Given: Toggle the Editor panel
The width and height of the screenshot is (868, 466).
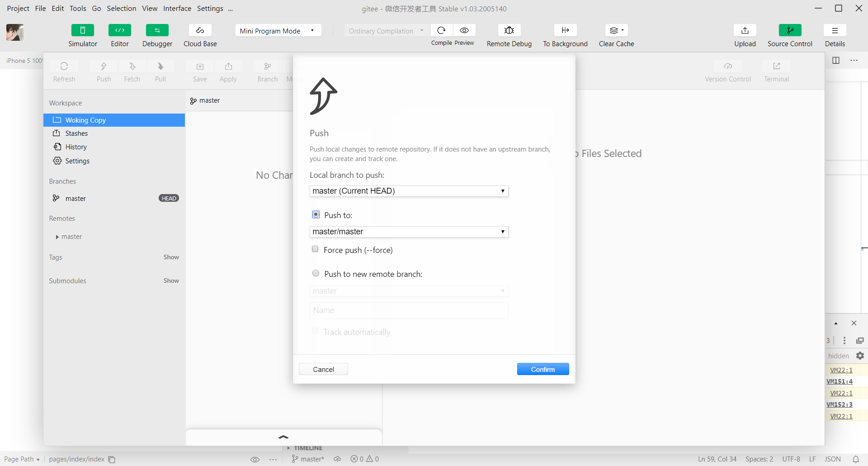Looking at the screenshot, I should point(120,30).
